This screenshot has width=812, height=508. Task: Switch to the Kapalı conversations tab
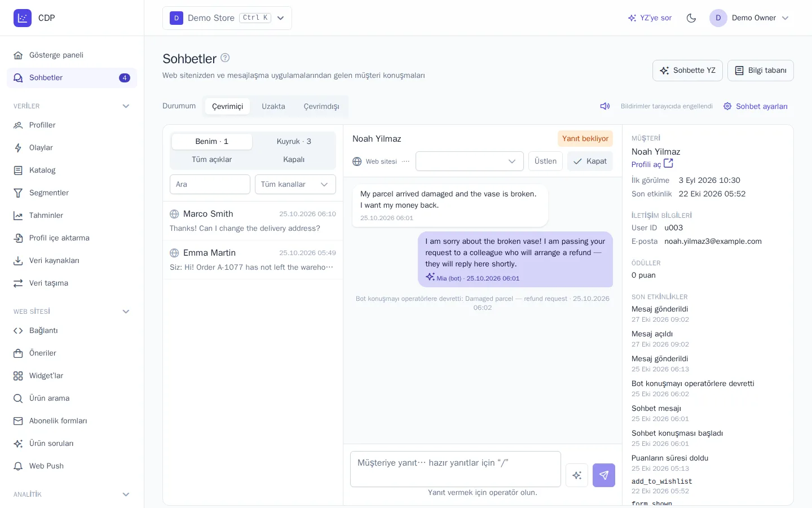tap(294, 159)
